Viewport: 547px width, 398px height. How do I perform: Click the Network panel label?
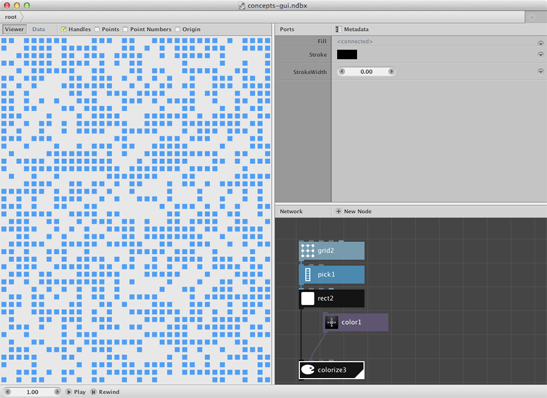(291, 211)
